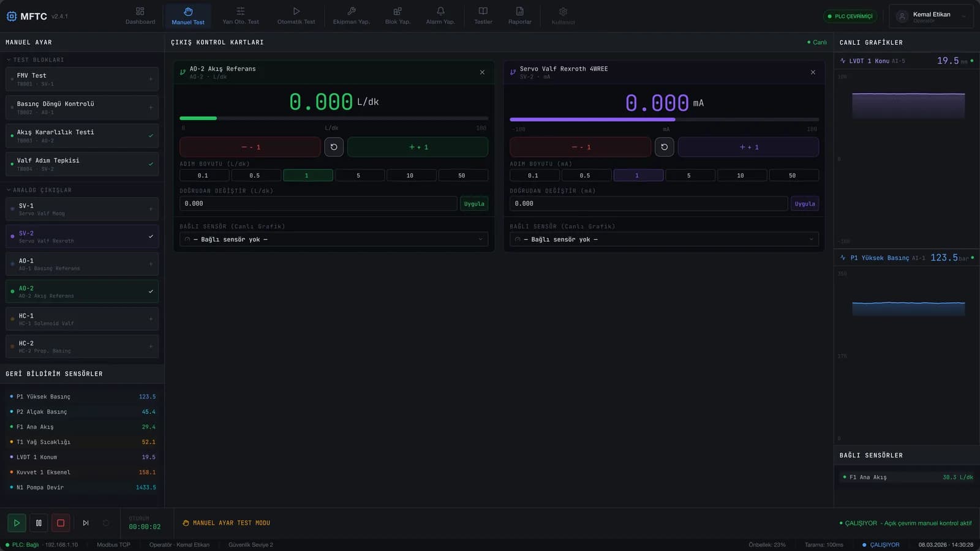Pause the session with the pause icon
This screenshot has width=980, height=551.
(39, 523)
